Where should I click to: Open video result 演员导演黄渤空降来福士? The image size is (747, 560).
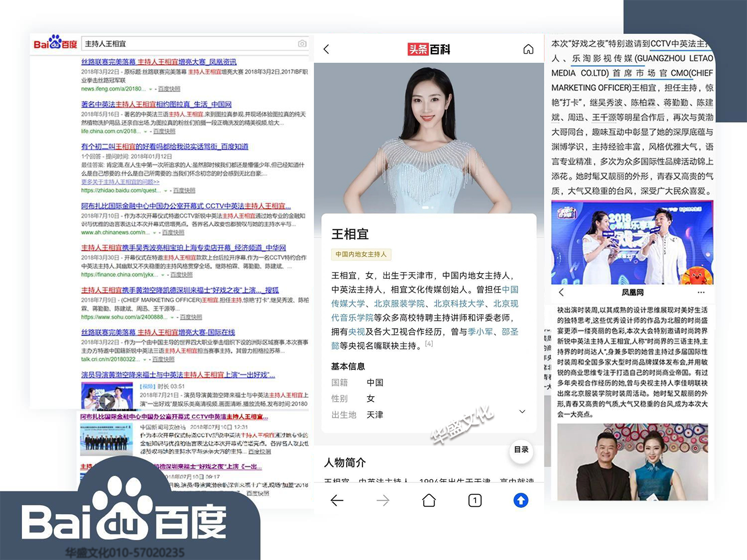(178, 374)
